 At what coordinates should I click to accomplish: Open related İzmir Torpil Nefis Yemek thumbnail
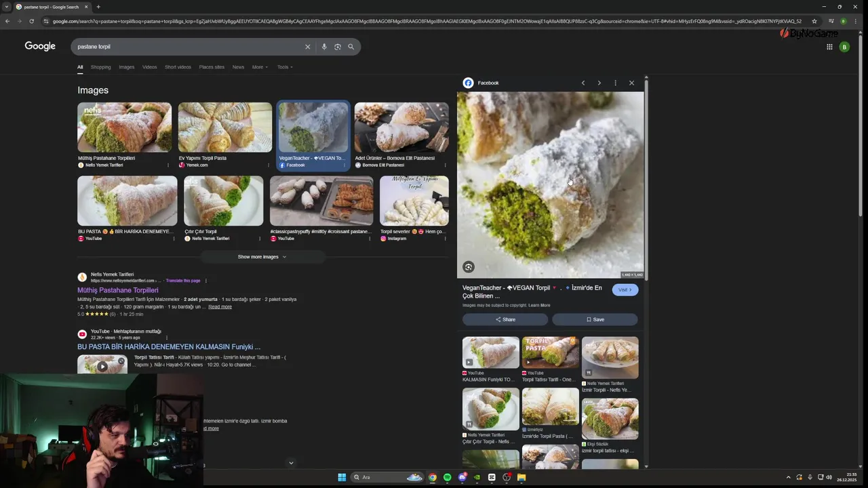(x=610, y=357)
